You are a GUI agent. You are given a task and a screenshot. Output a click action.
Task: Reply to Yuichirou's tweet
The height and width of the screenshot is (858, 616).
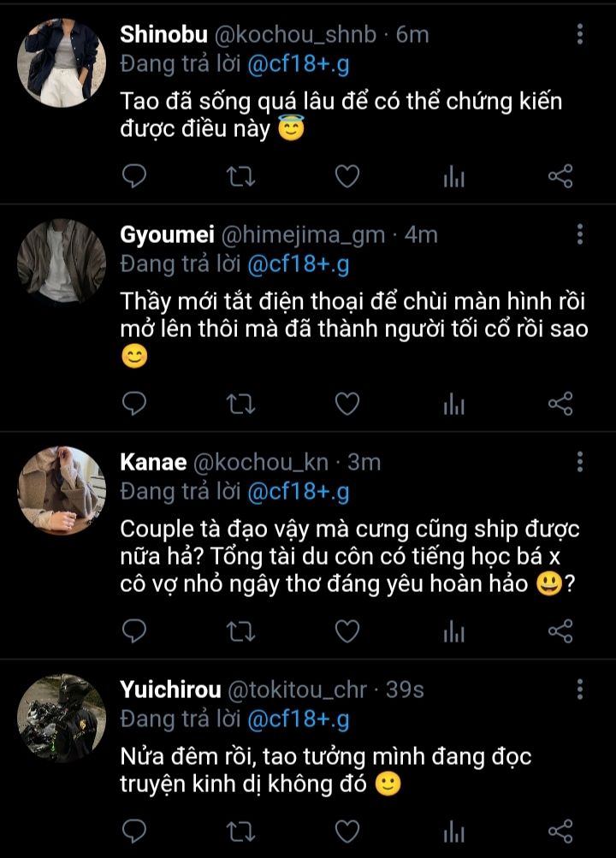135,831
